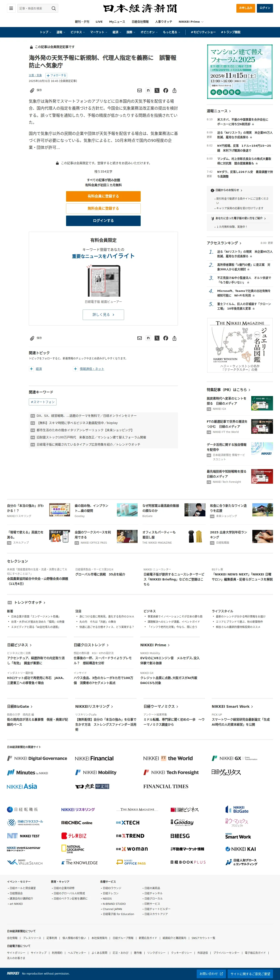Follow 経済 topic plus icon
The height and width of the screenshot is (980, 280).
click(x=32, y=369)
